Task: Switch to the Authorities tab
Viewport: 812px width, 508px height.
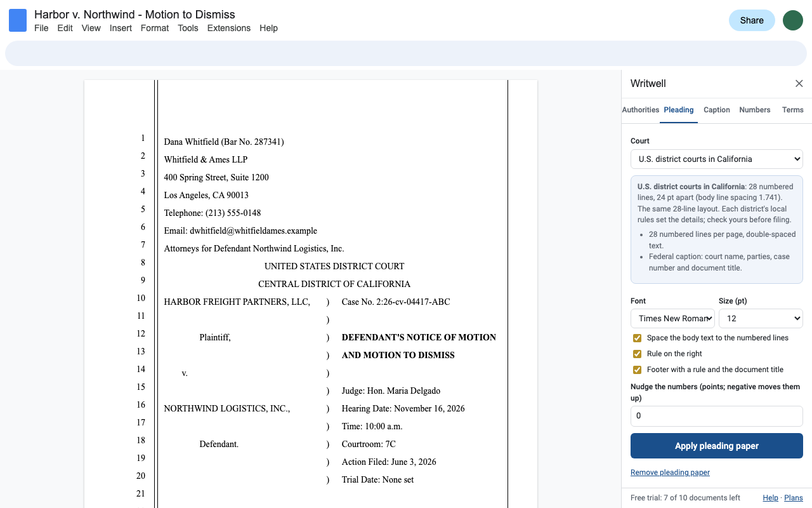Action: (x=641, y=110)
